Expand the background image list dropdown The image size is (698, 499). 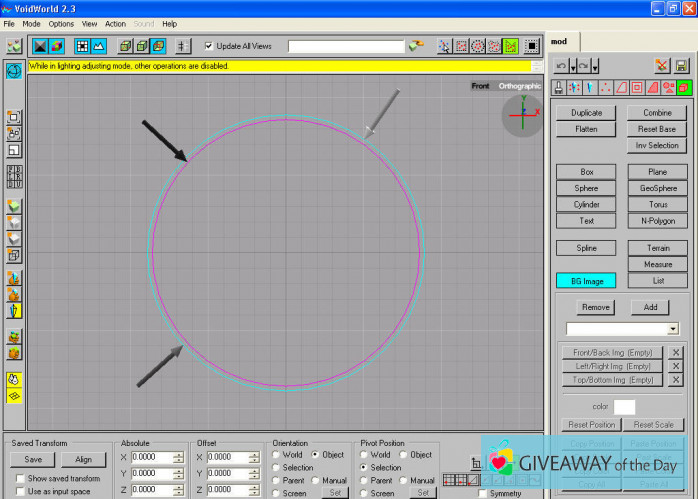673,329
